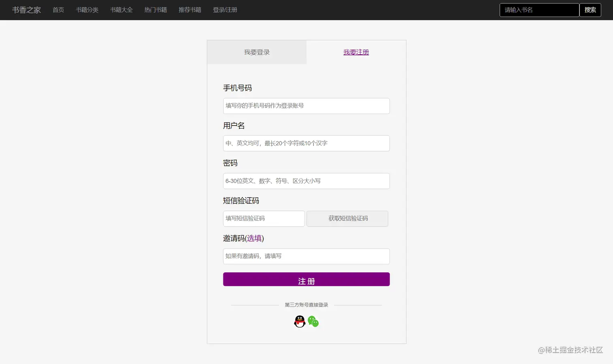Browse 书籍大全 from the top menu
Viewport: 613px width, 364px height.
click(x=121, y=10)
